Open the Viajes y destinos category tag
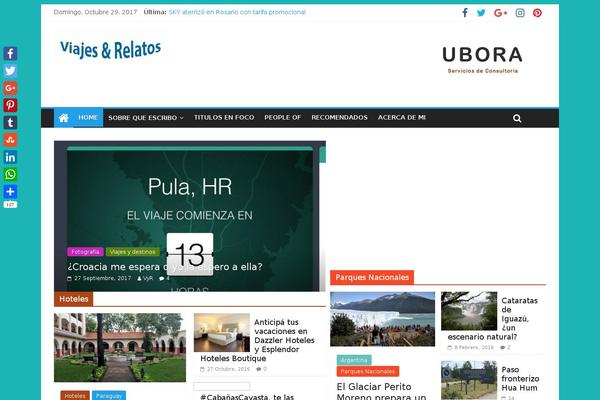Screen dimensions: 600x400 pyautogui.click(x=132, y=252)
